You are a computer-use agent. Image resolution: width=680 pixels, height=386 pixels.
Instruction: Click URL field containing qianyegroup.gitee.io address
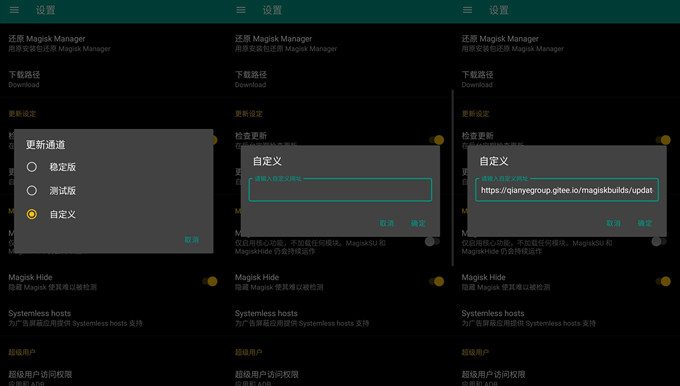point(567,190)
